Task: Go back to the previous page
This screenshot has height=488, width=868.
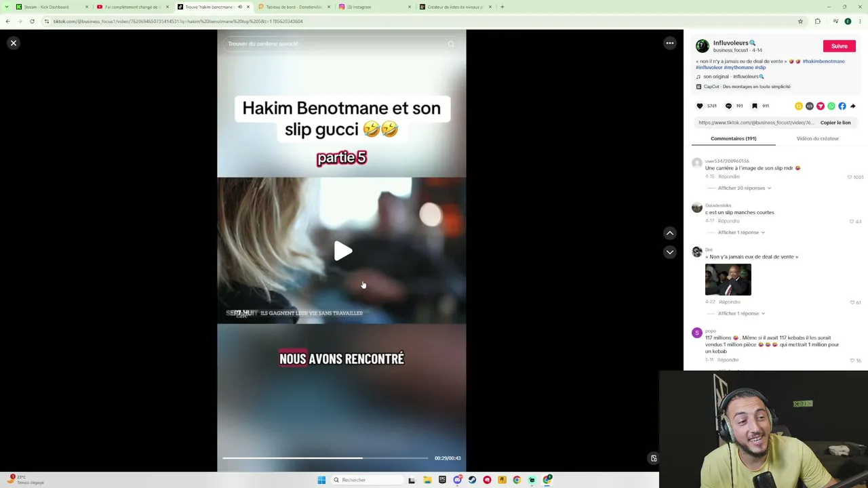Action: coord(7,22)
